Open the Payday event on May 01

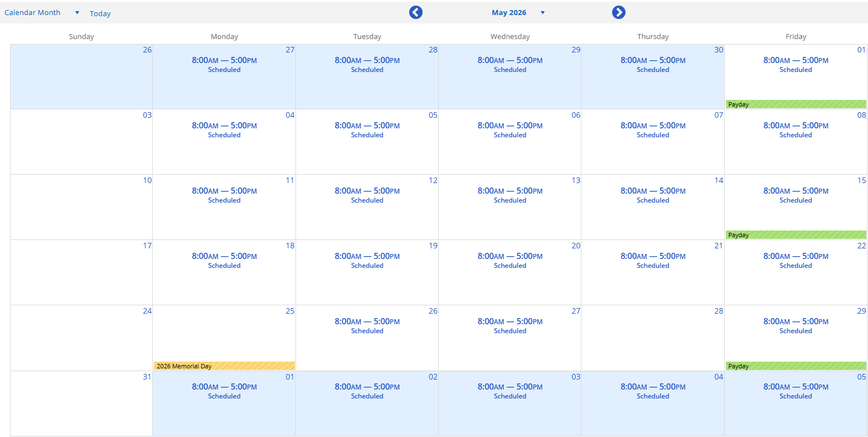(796, 104)
